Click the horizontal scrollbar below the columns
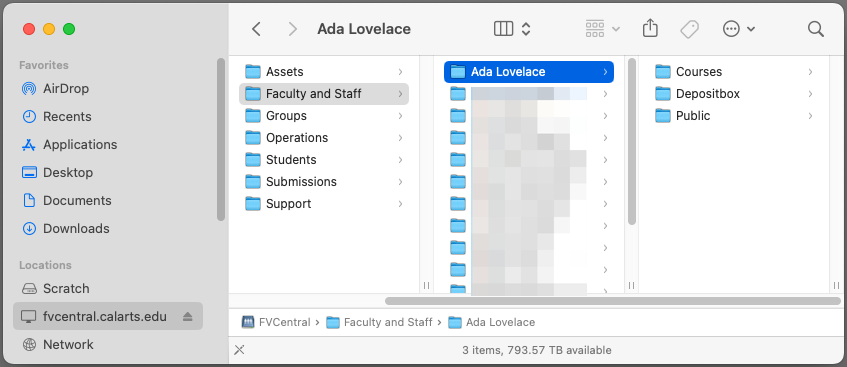 tap(613, 301)
